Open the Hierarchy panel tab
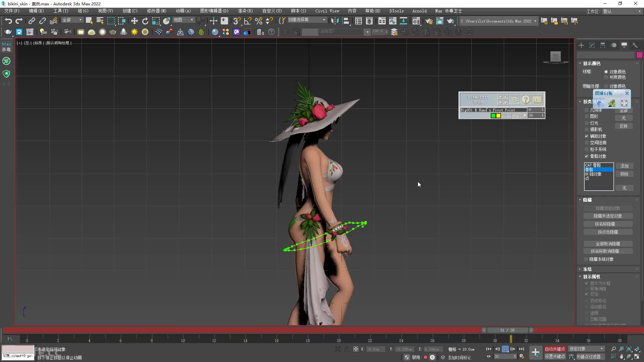644x362 pixels. [603, 45]
